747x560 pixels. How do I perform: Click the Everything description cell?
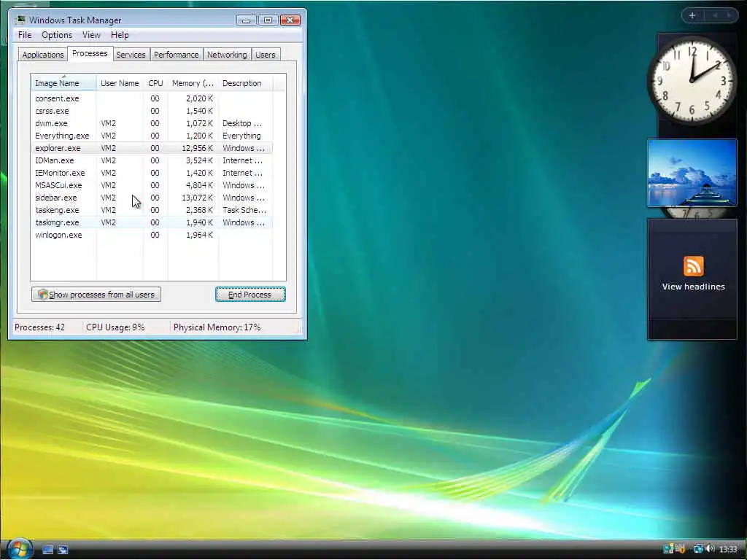click(x=241, y=136)
